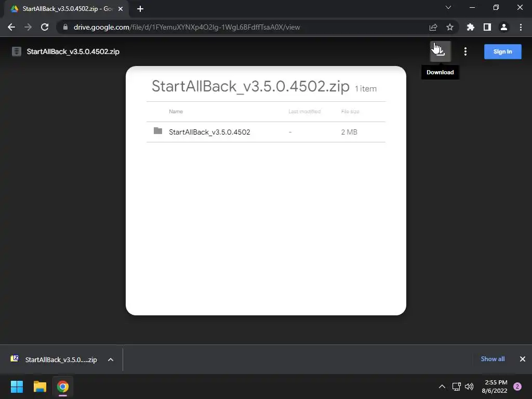The width and height of the screenshot is (532, 399).
Task: Open the Chrome profile menu
Action: pyautogui.click(x=504, y=27)
